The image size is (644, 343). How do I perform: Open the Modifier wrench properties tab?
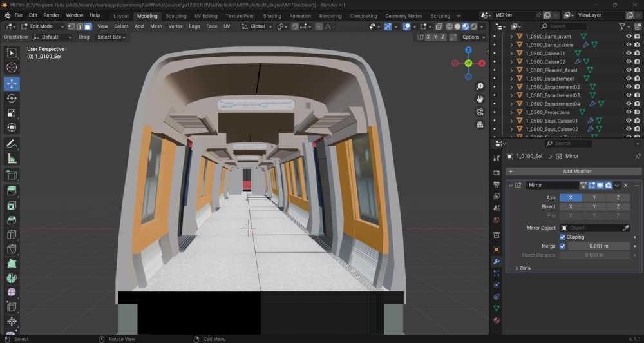tap(497, 262)
